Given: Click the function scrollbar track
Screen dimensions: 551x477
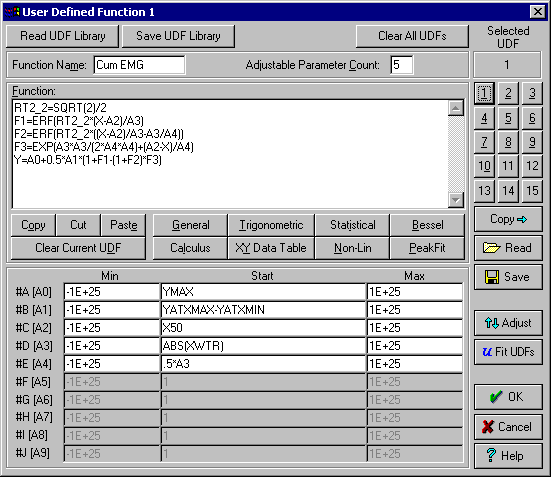Looking at the screenshot, I should click(456, 154).
